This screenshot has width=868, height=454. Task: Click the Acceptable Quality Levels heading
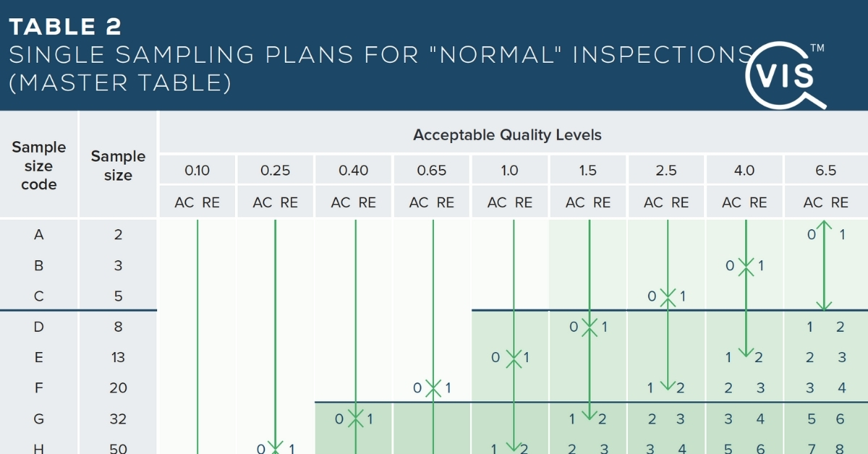pyautogui.click(x=507, y=134)
